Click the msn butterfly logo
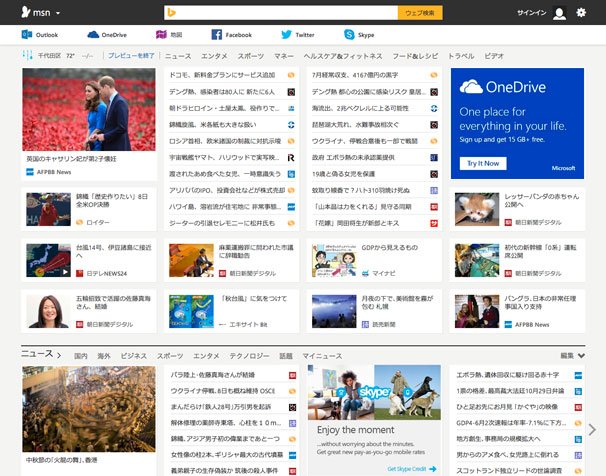The height and width of the screenshot is (476, 606). click(26, 12)
